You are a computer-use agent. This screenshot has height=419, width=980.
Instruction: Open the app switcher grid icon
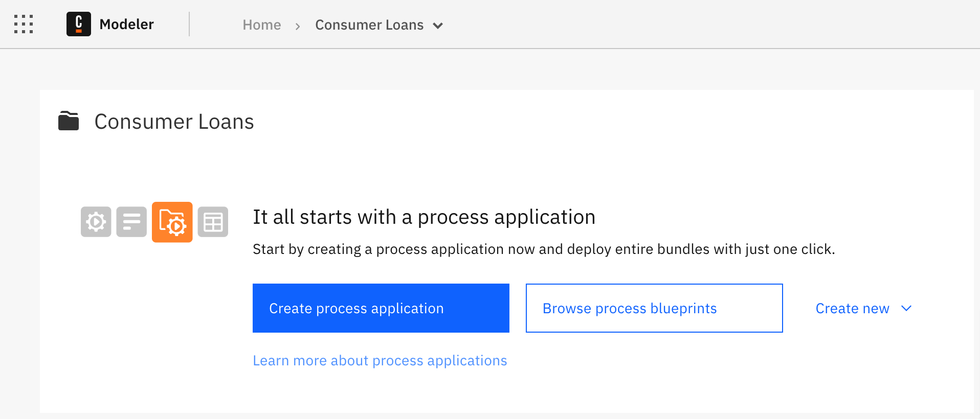coord(24,24)
